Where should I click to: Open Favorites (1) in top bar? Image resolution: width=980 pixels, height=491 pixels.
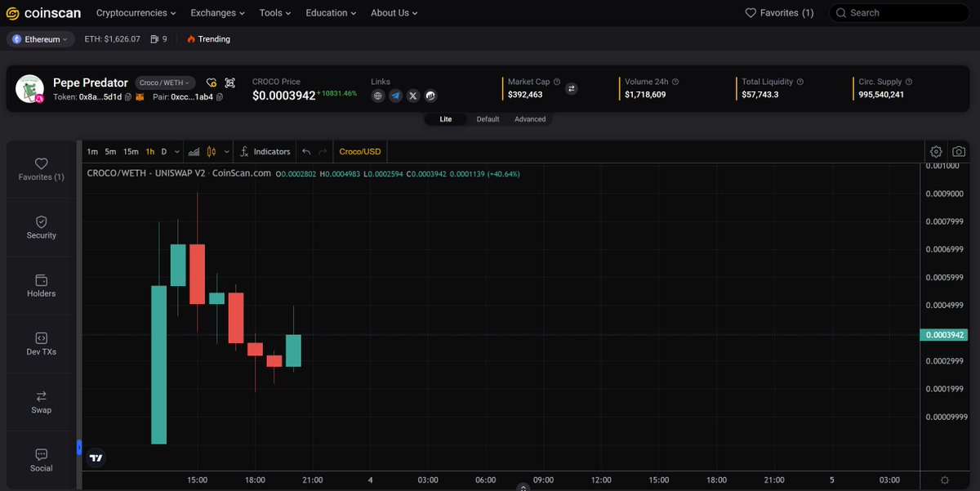(x=780, y=13)
